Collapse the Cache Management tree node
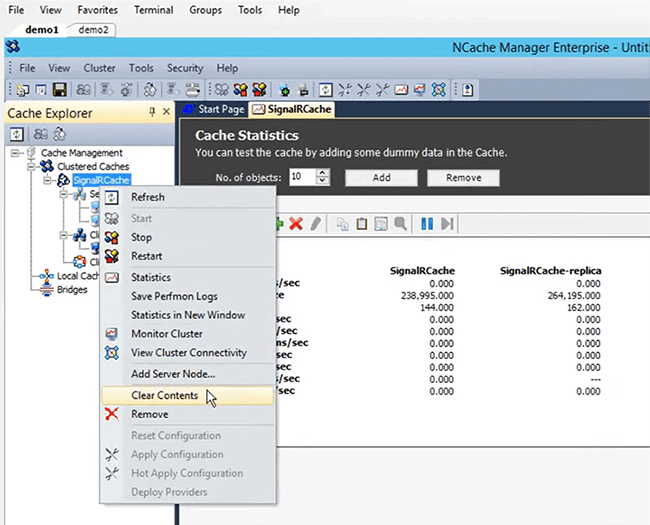 coord(15,153)
